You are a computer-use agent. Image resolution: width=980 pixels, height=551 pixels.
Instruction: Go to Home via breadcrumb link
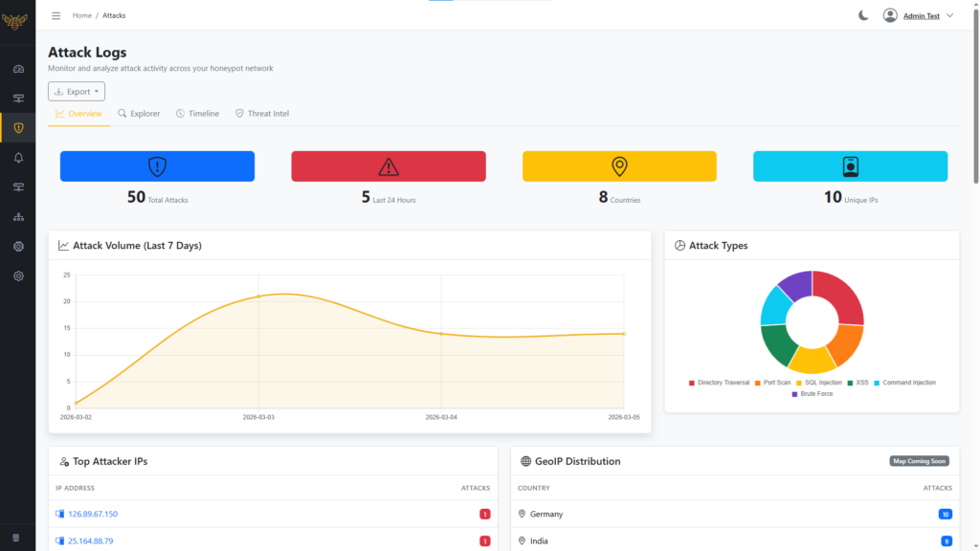82,15
